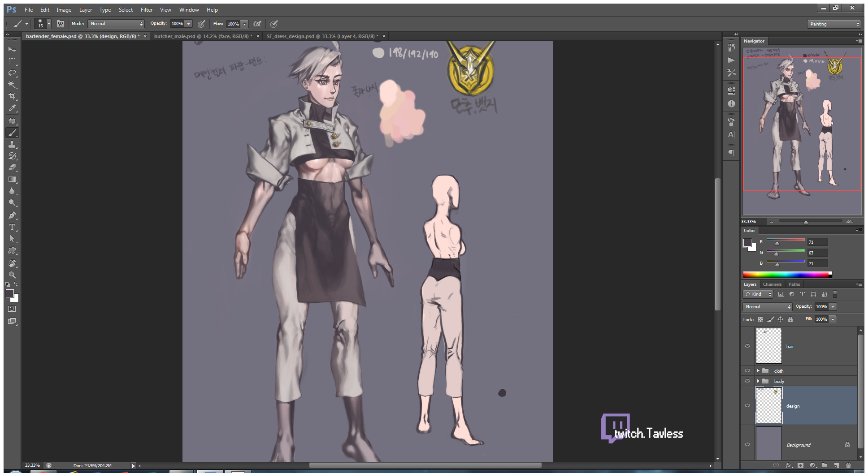
Task: Hide the hair layer
Action: 747,346
